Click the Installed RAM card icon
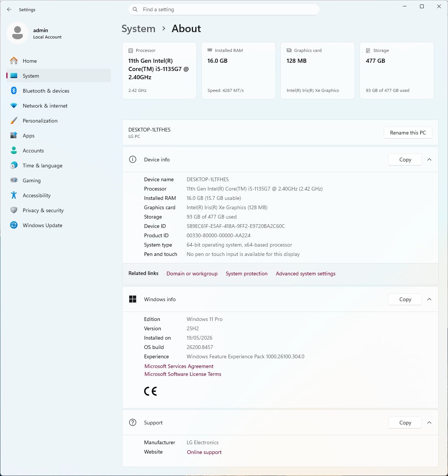The height and width of the screenshot is (476, 448). (210, 50)
